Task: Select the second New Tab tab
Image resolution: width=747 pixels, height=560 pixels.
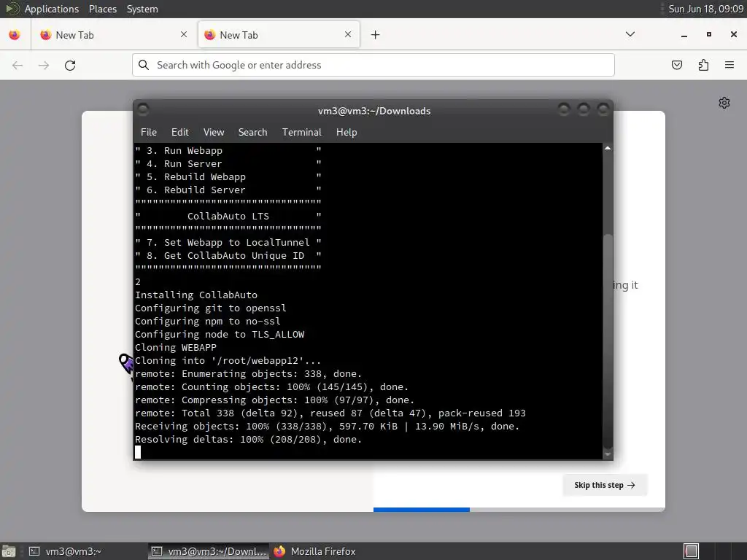Action: [x=278, y=35]
